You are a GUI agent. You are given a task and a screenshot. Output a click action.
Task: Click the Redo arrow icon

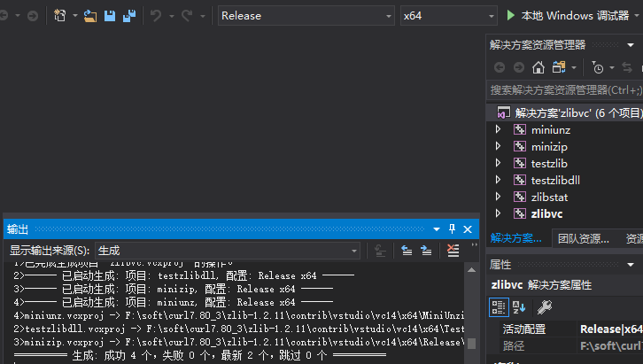pos(187,16)
